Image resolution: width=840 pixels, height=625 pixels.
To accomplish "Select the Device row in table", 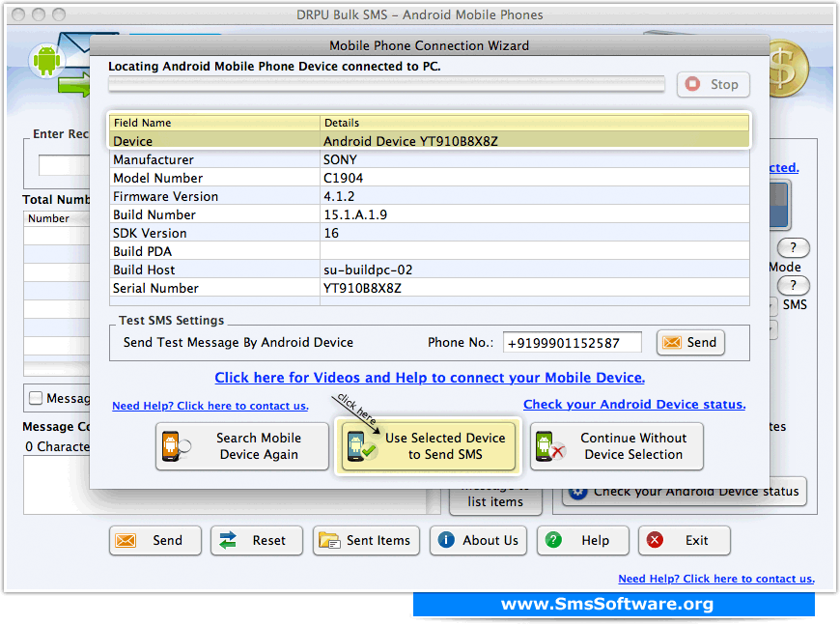I will [x=429, y=141].
